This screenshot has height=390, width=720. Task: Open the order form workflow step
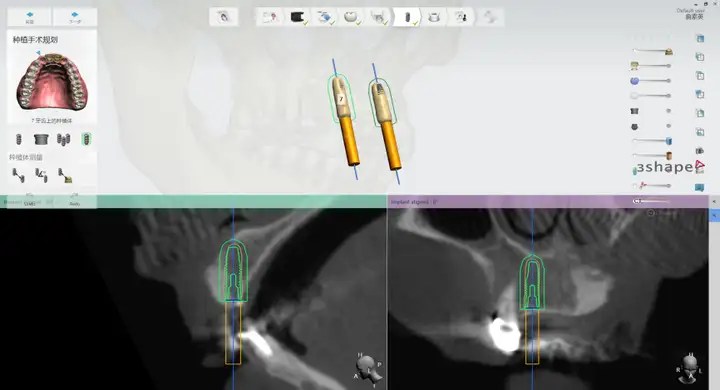pos(270,17)
